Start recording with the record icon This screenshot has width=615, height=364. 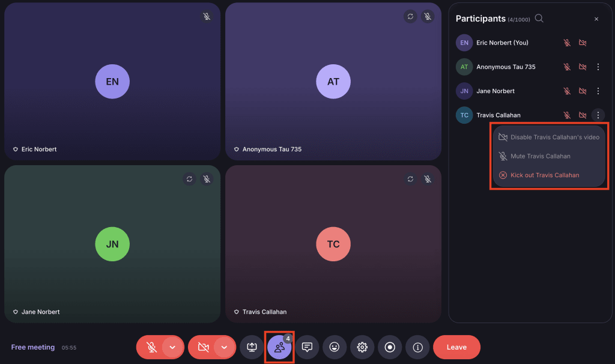point(390,347)
